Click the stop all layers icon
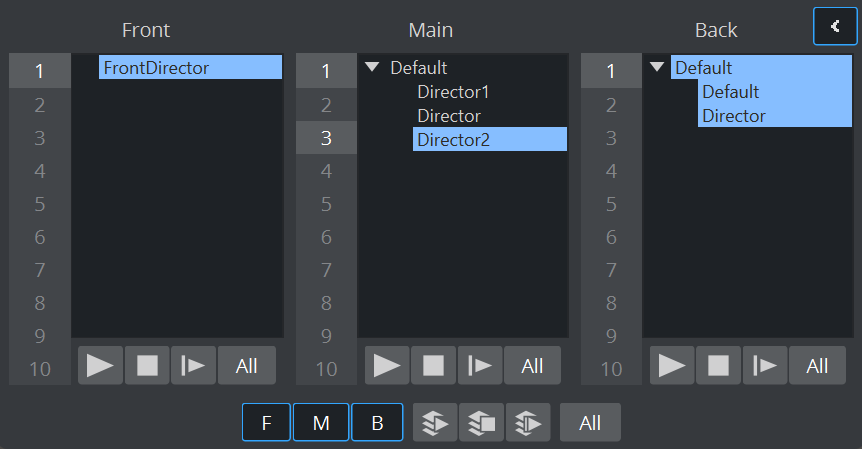Image resolution: width=862 pixels, height=449 pixels. click(482, 423)
